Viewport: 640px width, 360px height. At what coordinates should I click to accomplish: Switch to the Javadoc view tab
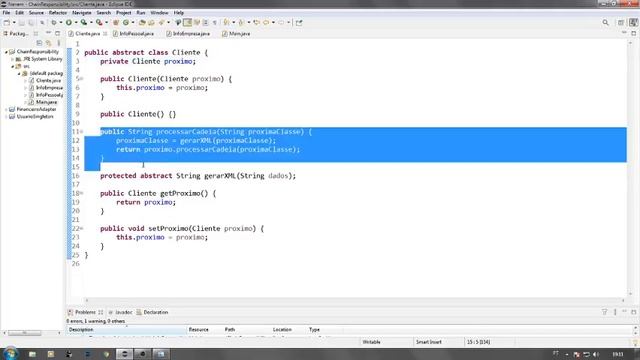click(x=120, y=312)
